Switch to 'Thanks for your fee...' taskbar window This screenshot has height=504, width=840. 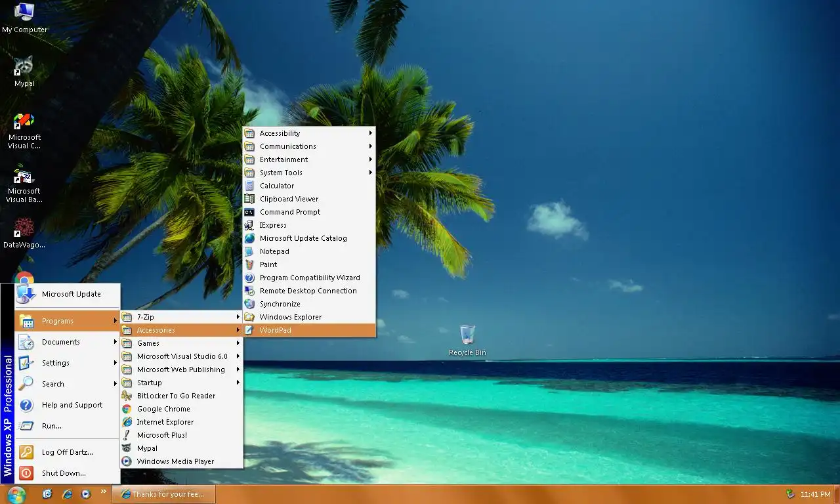pyautogui.click(x=163, y=494)
